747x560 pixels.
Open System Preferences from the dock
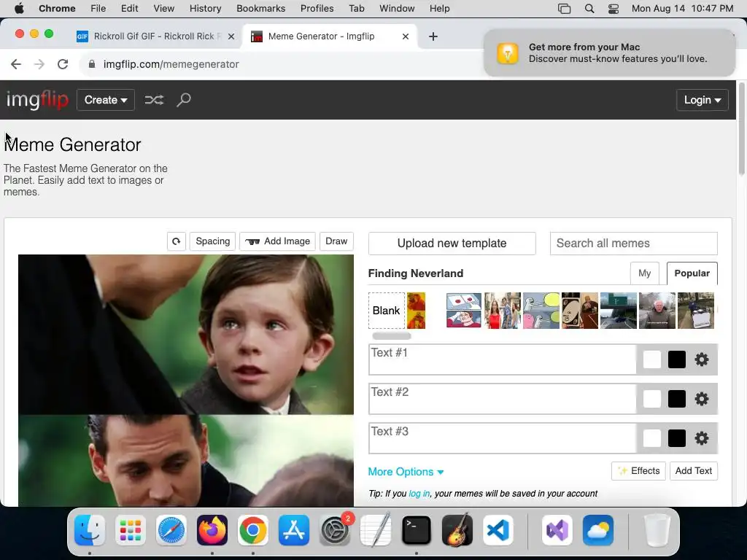point(334,530)
